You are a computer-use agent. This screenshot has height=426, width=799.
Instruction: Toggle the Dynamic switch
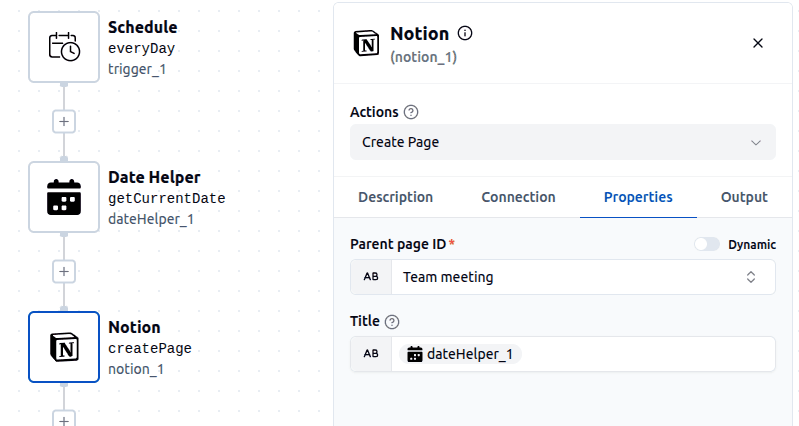click(x=707, y=245)
